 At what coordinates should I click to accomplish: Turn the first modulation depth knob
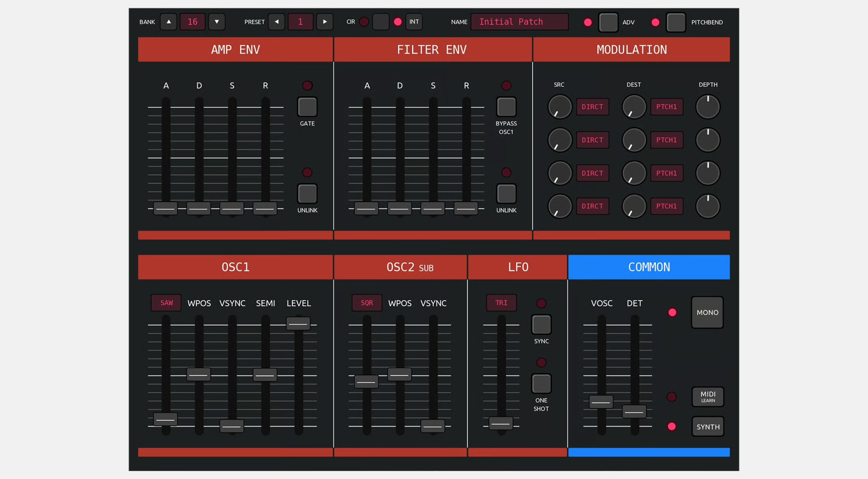(x=707, y=107)
